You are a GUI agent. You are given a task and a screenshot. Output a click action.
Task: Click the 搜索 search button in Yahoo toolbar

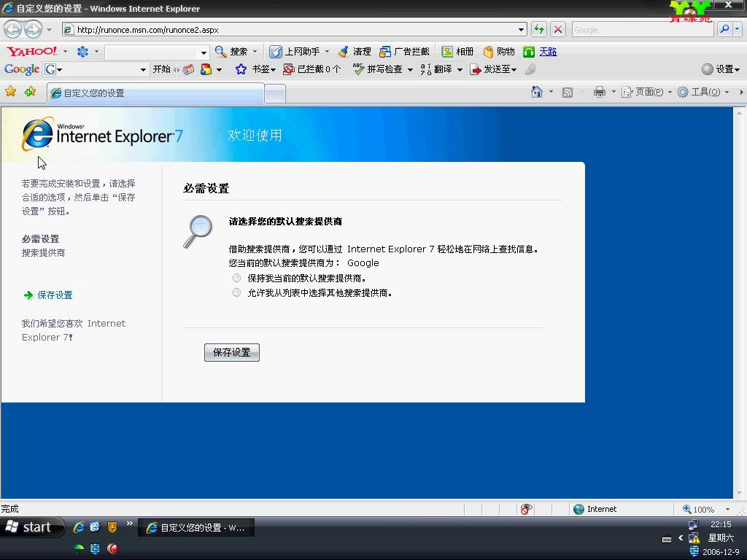(x=231, y=52)
